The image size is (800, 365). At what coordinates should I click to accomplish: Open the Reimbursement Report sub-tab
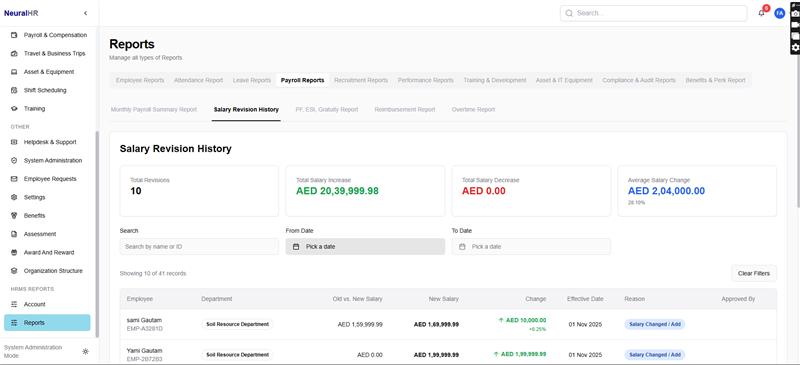[405, 110]
